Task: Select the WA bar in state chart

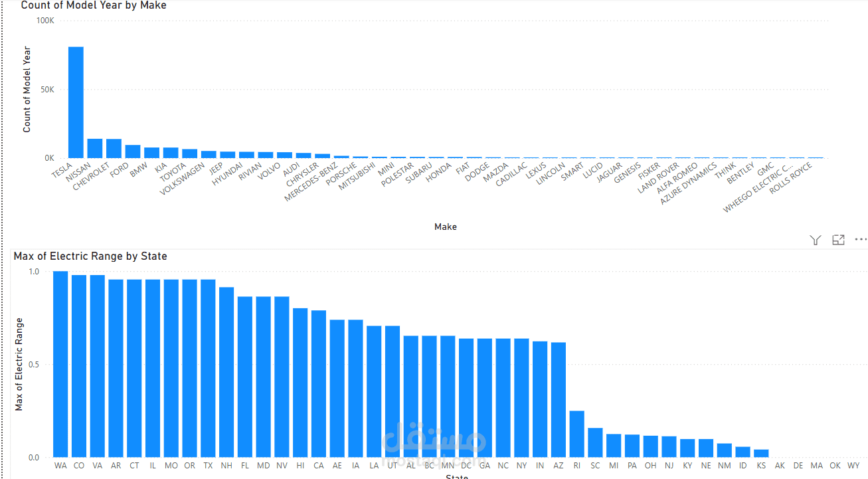Action: 60,364
